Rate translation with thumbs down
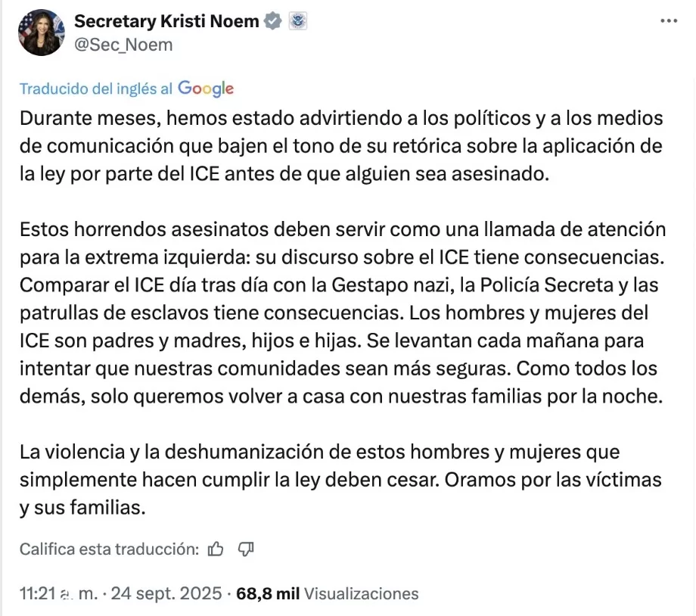The image size is (696, 616). tap(246, 549)
